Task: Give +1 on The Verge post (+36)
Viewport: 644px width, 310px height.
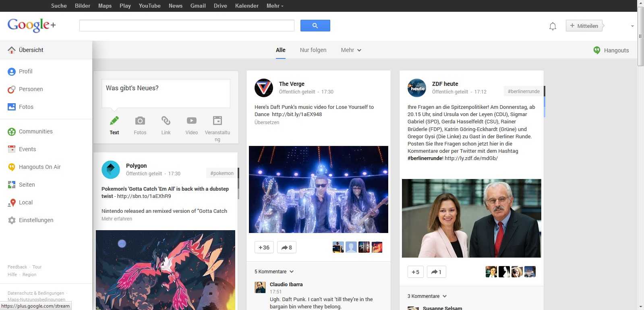Action: point(264,248)
